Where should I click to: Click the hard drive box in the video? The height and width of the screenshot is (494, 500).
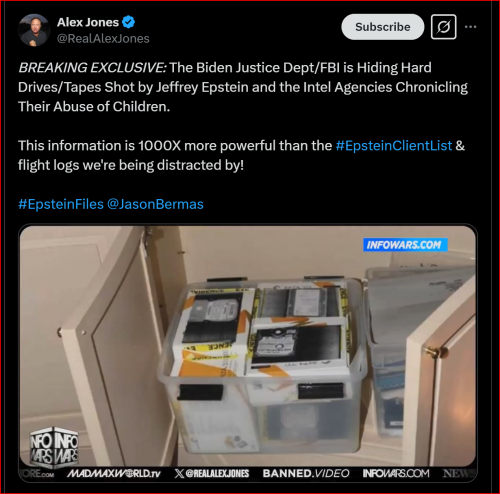263,363
